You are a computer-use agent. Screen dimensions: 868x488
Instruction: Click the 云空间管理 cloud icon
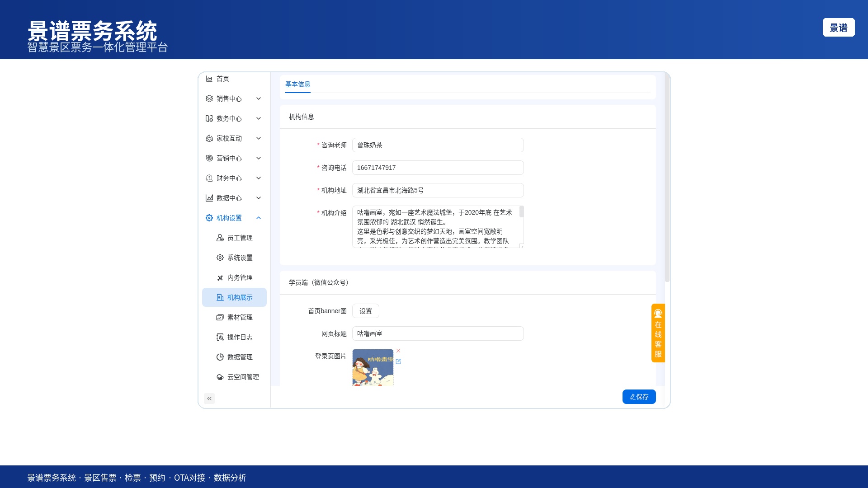220,377
